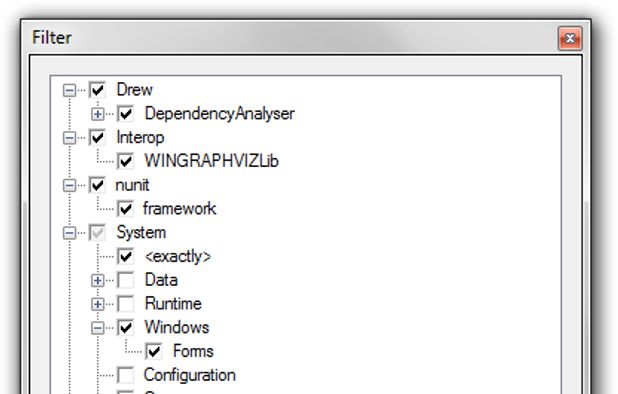Select the Drew label
Image resolution: width=618 pixels, height=394 pixels.
[x=134, y=90]
